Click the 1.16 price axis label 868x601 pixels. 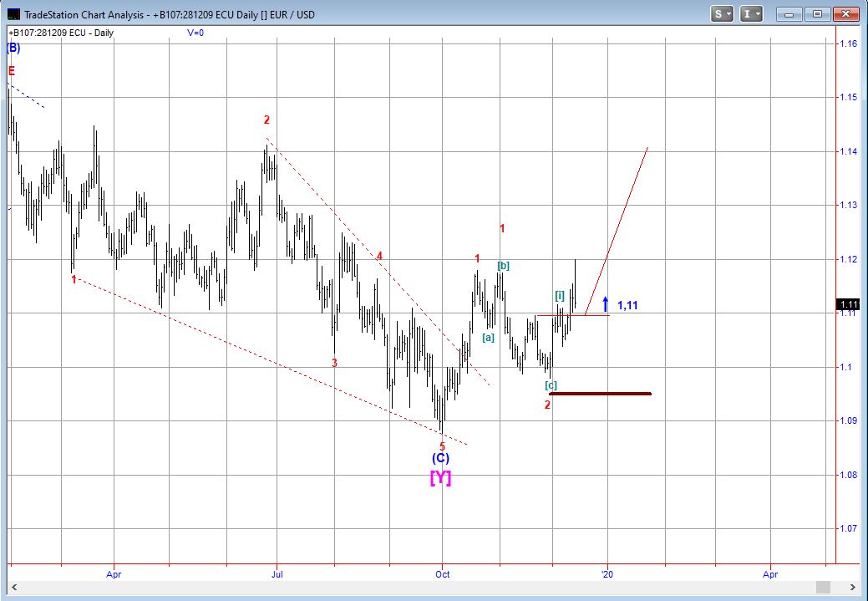click(849, 43)
